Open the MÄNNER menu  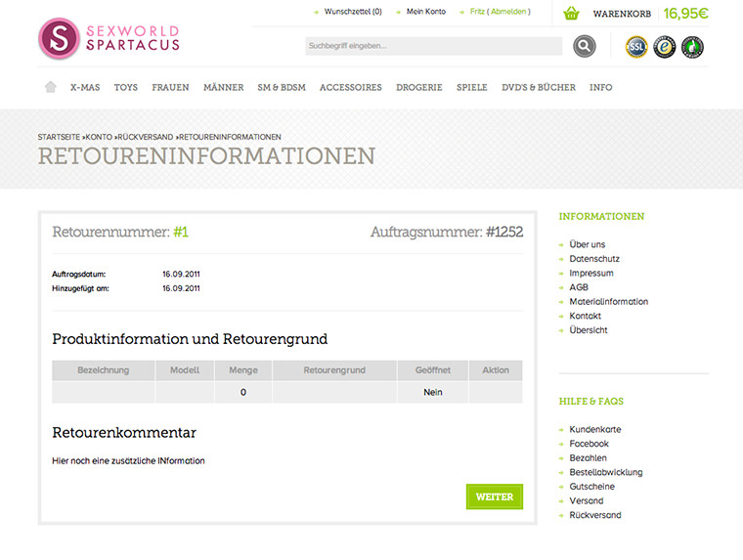point(223,87)
